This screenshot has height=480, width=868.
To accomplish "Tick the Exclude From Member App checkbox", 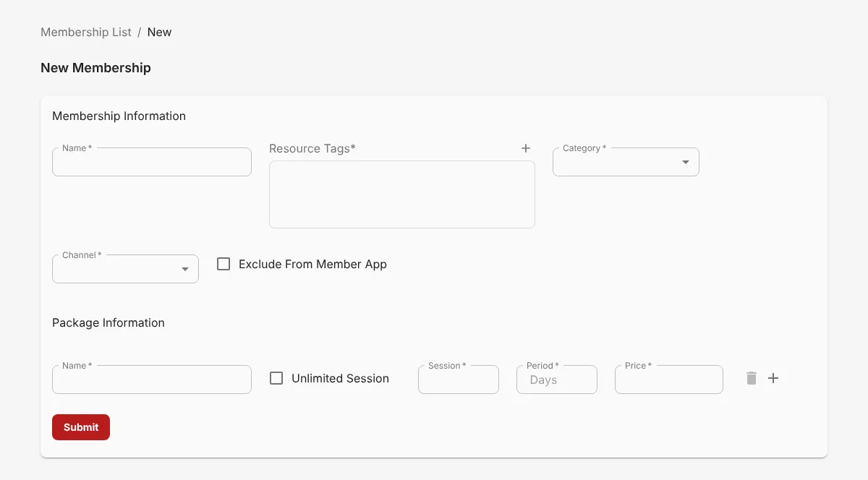I will coord(224,264).
